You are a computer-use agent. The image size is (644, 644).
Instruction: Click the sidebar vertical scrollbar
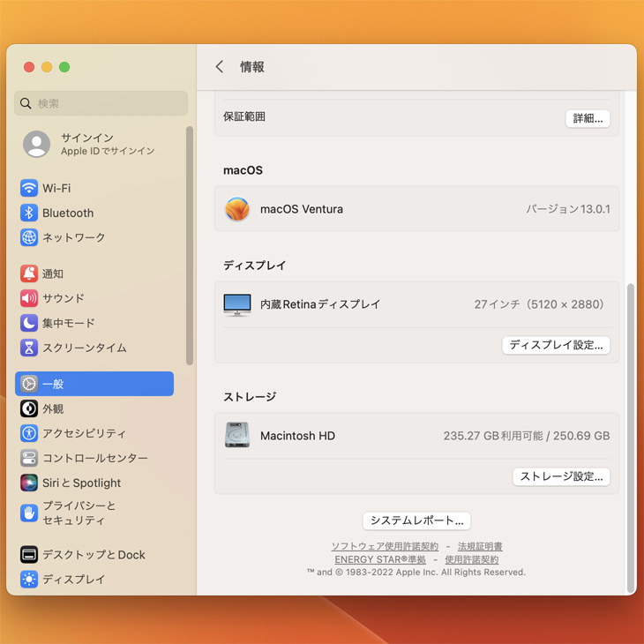(190, 245)
